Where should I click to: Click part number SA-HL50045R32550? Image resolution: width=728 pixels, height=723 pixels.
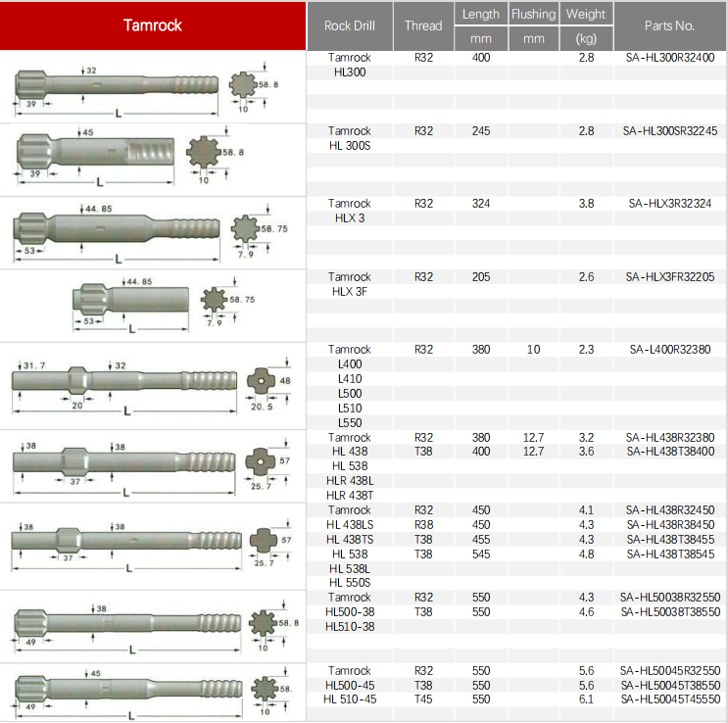tap(670, 670)
